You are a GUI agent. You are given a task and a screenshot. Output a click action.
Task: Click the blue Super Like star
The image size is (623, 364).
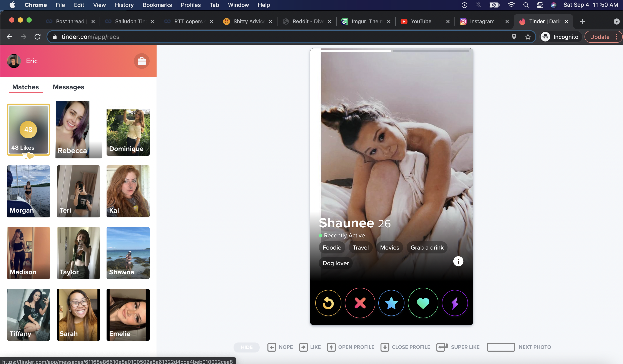click(391, 303)
